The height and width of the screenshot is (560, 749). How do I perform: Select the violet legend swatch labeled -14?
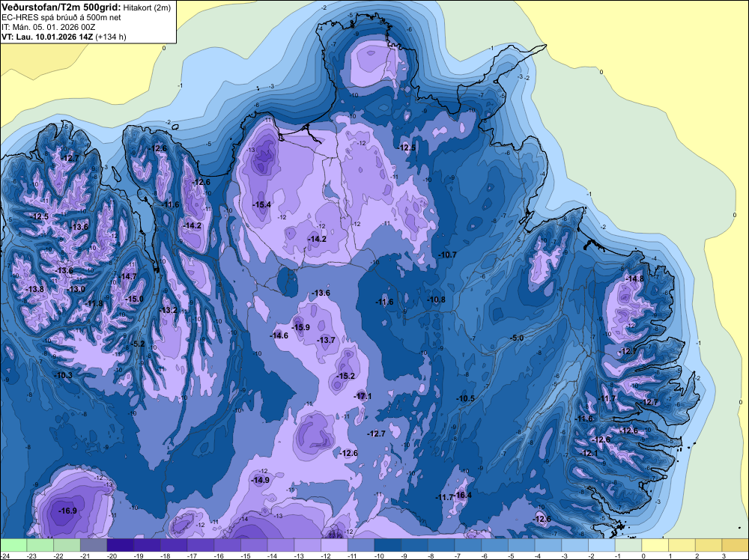pos(281,545)
